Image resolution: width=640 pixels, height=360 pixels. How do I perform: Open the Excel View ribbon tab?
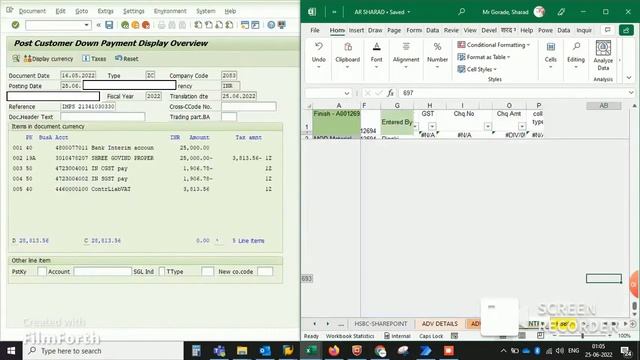tap(470, 30)
